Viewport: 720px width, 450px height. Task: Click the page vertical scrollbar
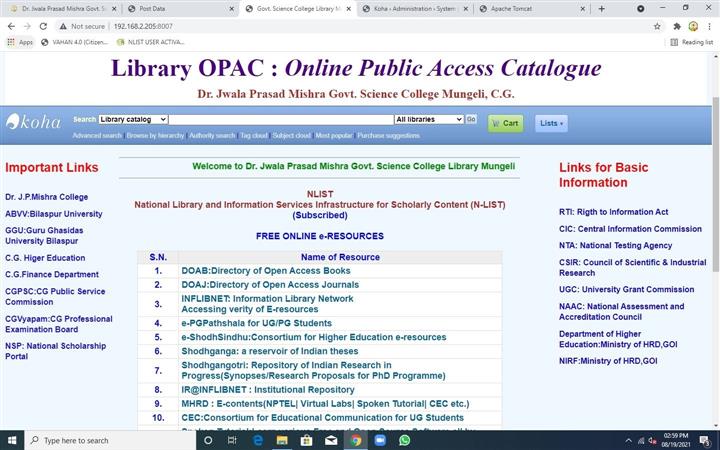[715, 184]
